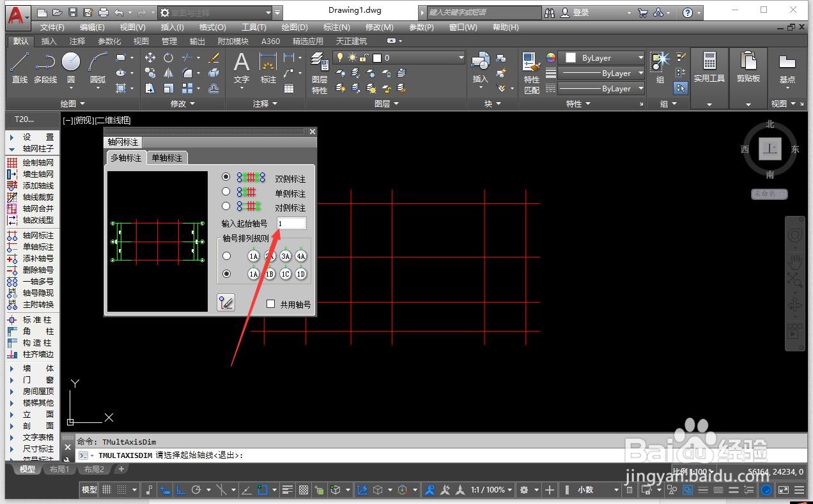
Task: Switch to the 天正建筑 ribbon tab
Action: coord(352,41)
